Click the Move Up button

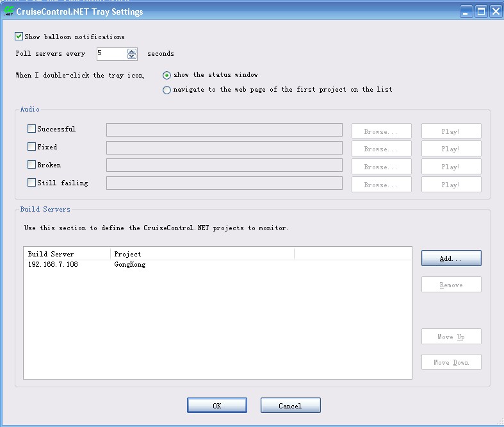point(451,336)
